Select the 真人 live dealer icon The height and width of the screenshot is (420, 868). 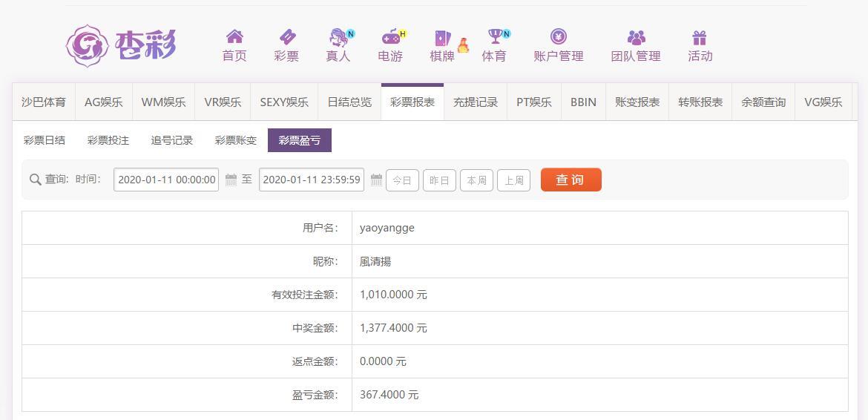click(338, 37)
